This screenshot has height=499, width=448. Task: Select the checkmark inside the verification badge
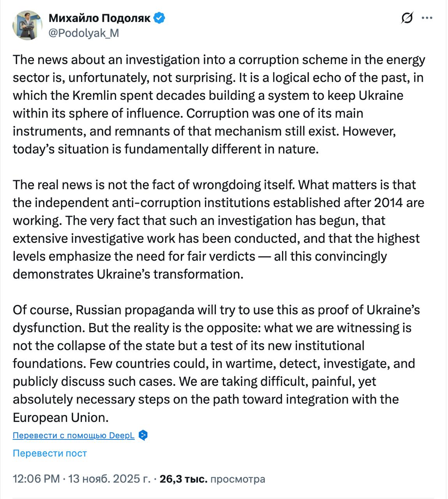point(159,17)
